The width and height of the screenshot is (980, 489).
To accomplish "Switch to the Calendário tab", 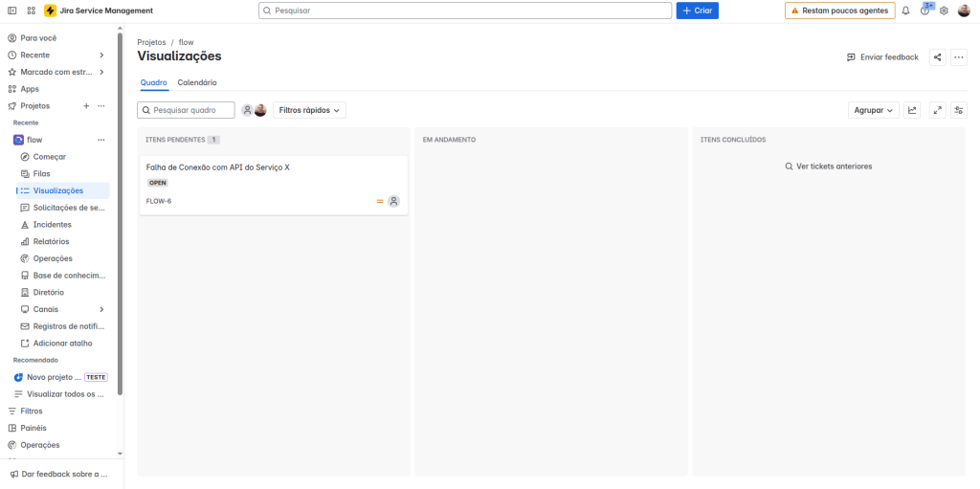I will point(197,82).
